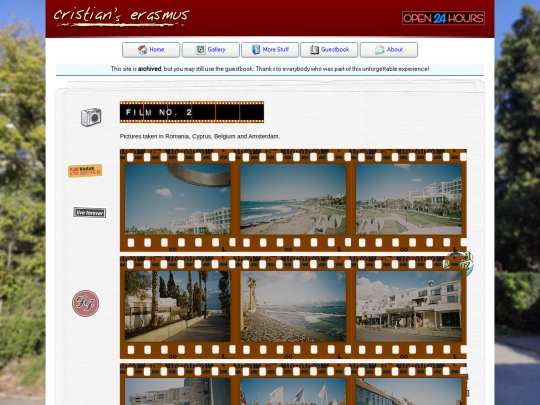Open the last photo in the third strip
Image resolution: width=540 pixels, height=405 pixels.
click(409, 392)
